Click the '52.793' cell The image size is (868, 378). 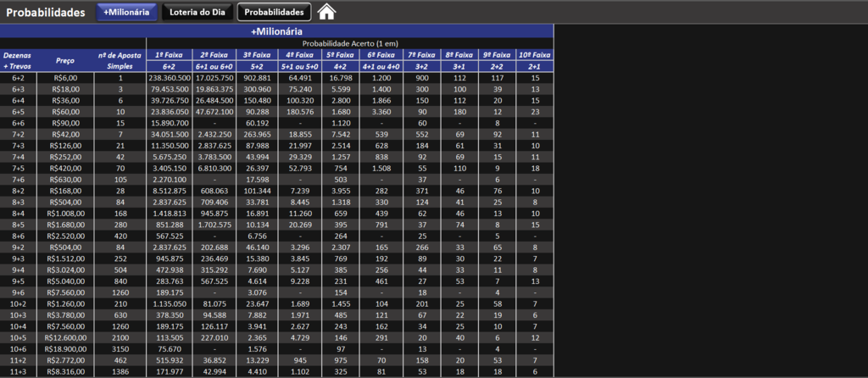(x=299, y=168)
